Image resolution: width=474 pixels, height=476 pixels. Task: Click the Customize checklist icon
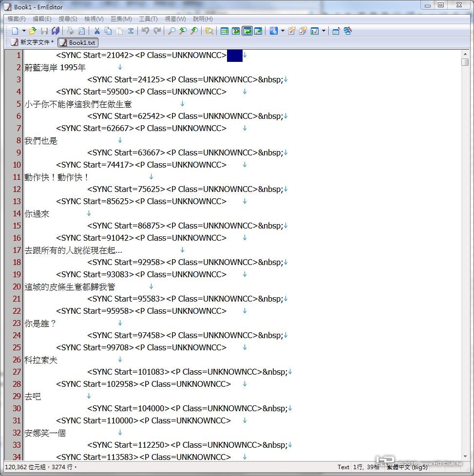pos(315,31)
